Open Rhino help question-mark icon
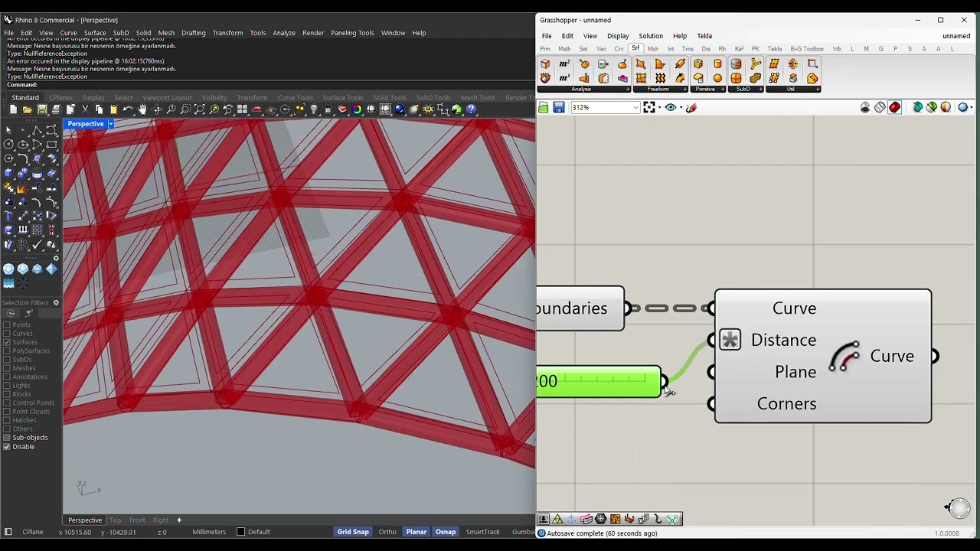The height and width of the screenshot is (551, 980). [471, 109]
